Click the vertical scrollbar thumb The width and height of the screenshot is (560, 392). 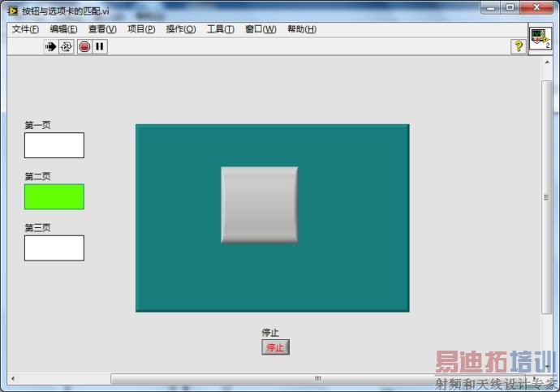point(546,197)
